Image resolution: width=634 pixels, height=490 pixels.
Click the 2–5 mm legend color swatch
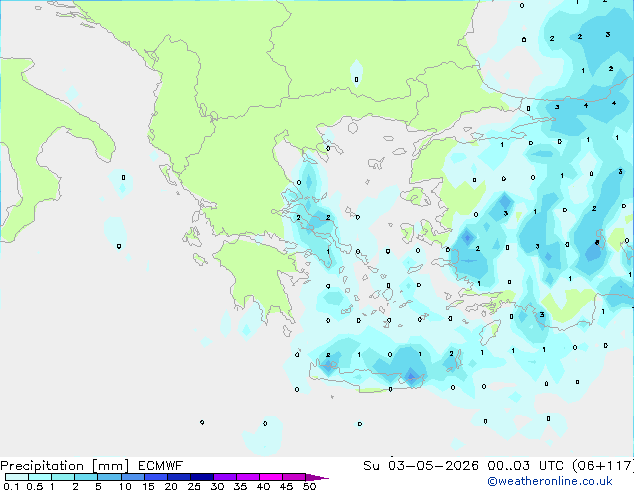[x=86, y=477]
